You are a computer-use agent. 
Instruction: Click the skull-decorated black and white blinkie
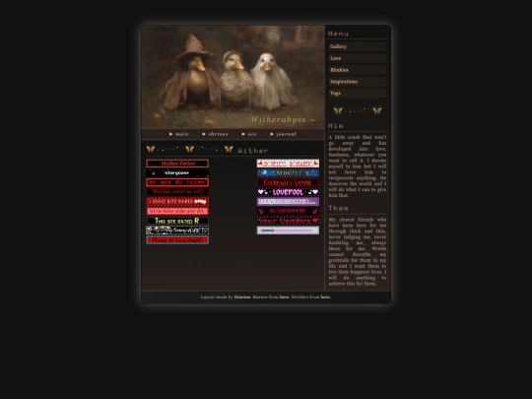[x=177, y=231]
